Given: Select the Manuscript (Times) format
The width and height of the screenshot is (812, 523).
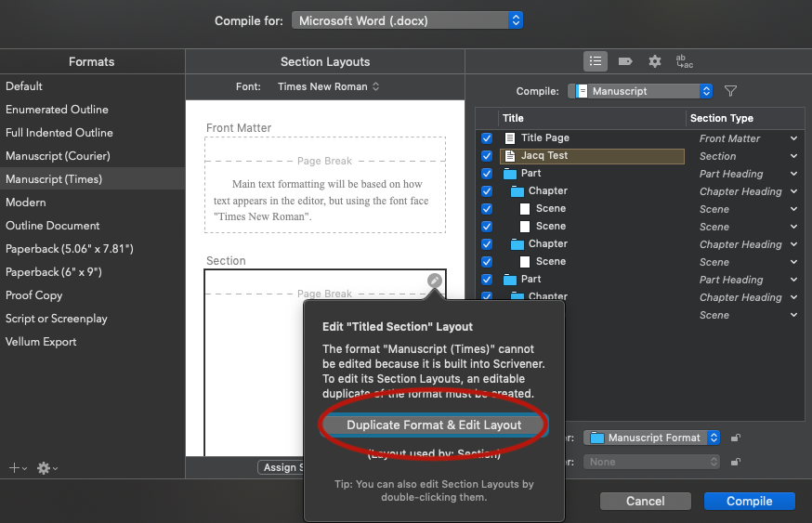Looking at the screenshot, I should point(92,179).
